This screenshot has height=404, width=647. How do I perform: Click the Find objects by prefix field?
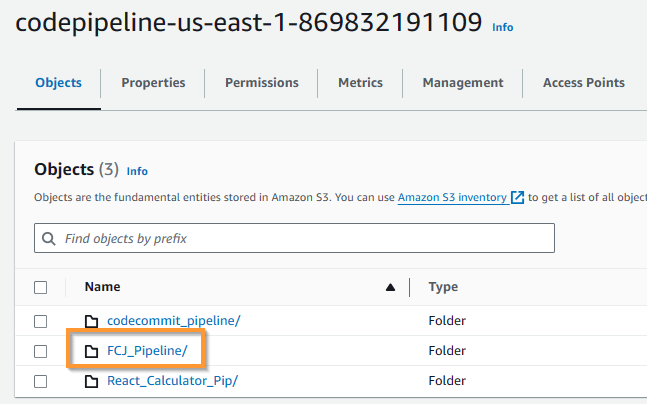pyautogui.click(x=294, y=238)
